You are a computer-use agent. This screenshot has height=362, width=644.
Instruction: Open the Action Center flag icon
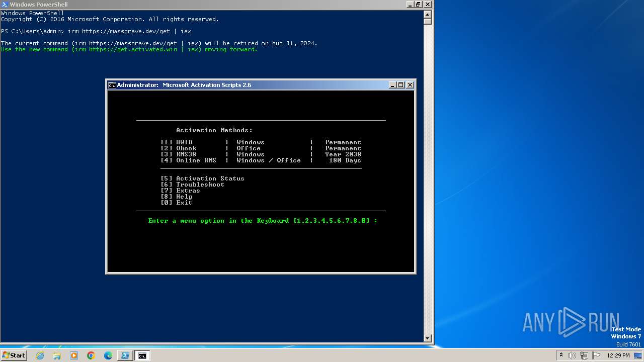[596, 355]
